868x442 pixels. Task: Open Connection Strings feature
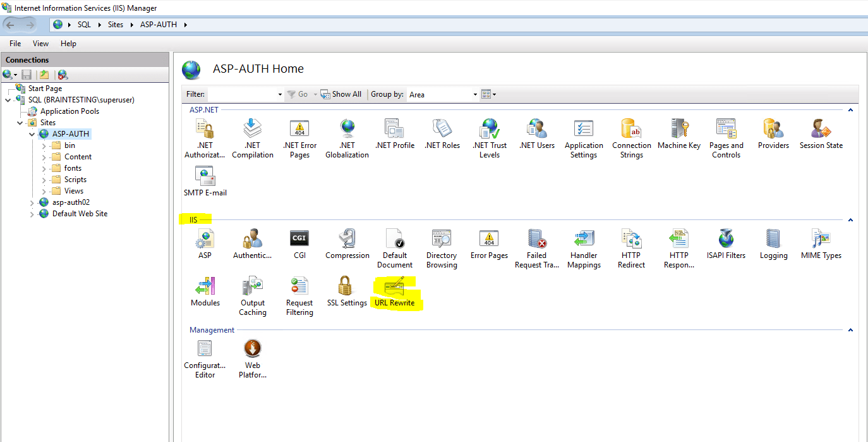[x=632, y=138]
